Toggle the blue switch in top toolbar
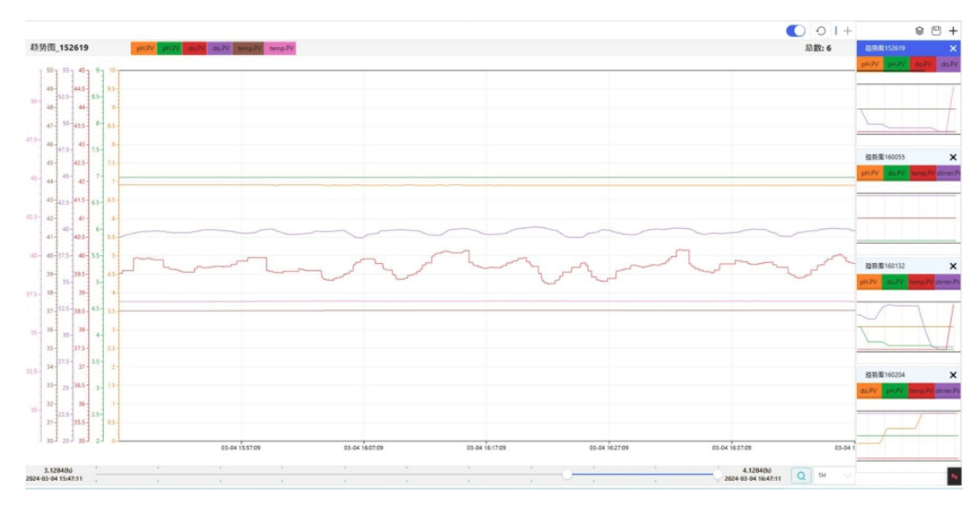Image resolution: width=980 pixels, height=507 pixels. pos(796,31)
